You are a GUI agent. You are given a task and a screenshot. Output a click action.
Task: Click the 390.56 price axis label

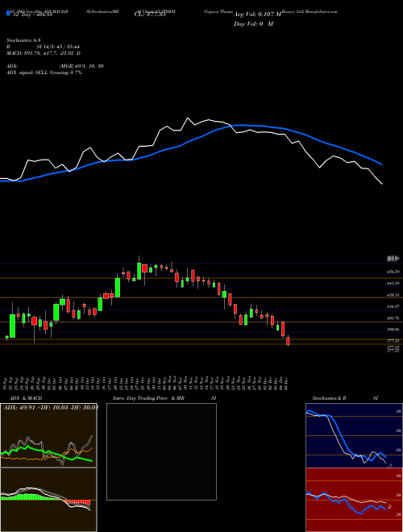click(x=393, y=330)
